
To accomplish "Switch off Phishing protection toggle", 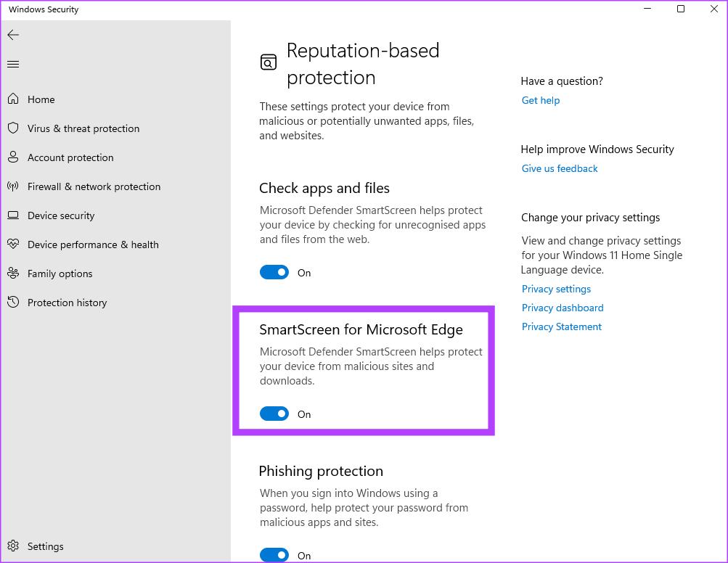I will tap(274, 554).
